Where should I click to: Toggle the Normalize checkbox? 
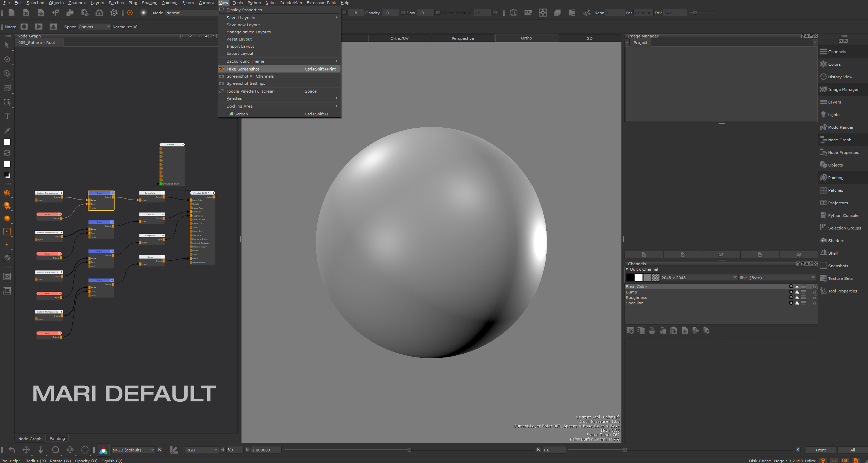(x=135, y=27)
